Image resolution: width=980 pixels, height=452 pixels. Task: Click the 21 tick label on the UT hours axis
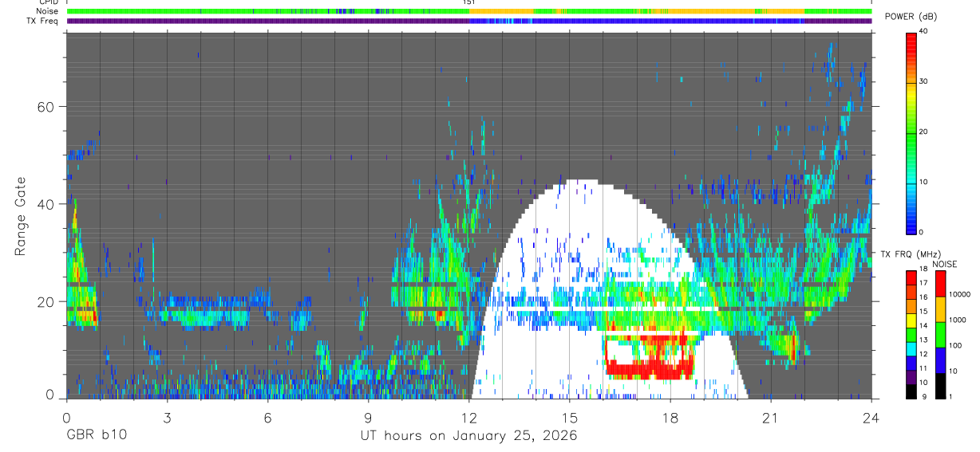[770, 417]
